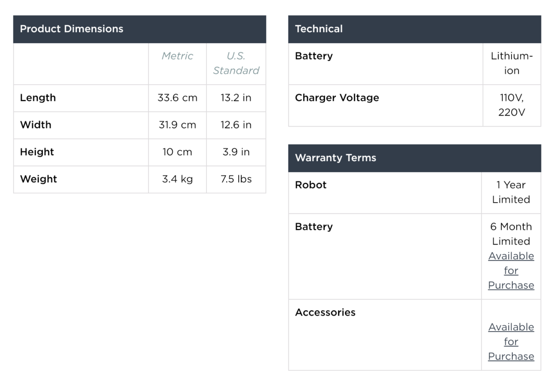Select the Charger Voltage label
The height and width of the screenshot is (392, 553).
[x=337, y=98]
